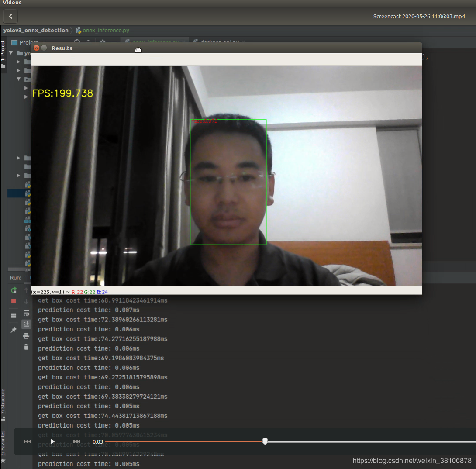The height and width of the screenshot is (469, 476).
Task: Click the Rerun icon in Run panel
Action: 14,290
